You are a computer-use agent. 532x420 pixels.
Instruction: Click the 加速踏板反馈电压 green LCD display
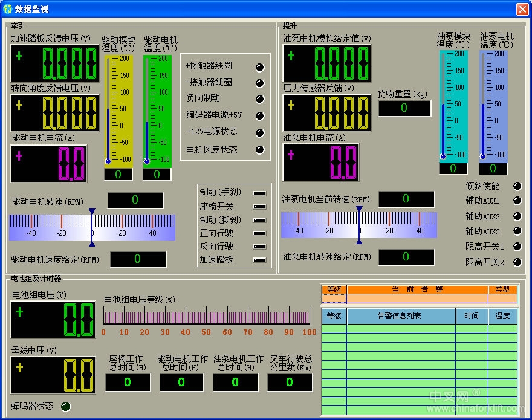pos(55,63)
